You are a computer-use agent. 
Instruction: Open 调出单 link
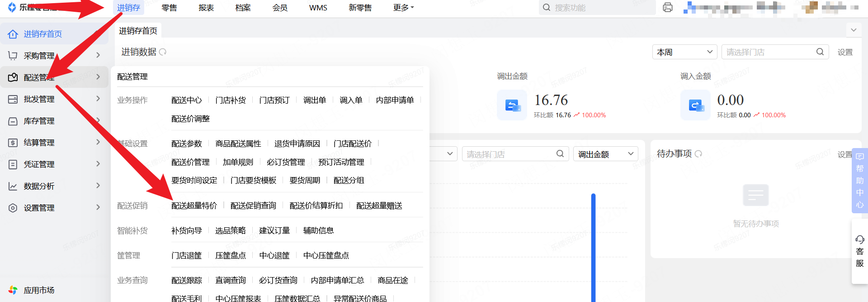coord(315,100)
